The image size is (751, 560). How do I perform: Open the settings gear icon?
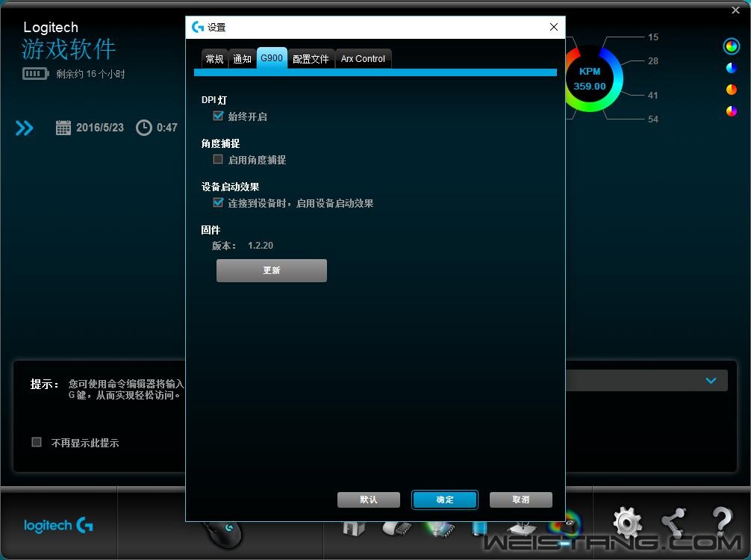(627, 523)
